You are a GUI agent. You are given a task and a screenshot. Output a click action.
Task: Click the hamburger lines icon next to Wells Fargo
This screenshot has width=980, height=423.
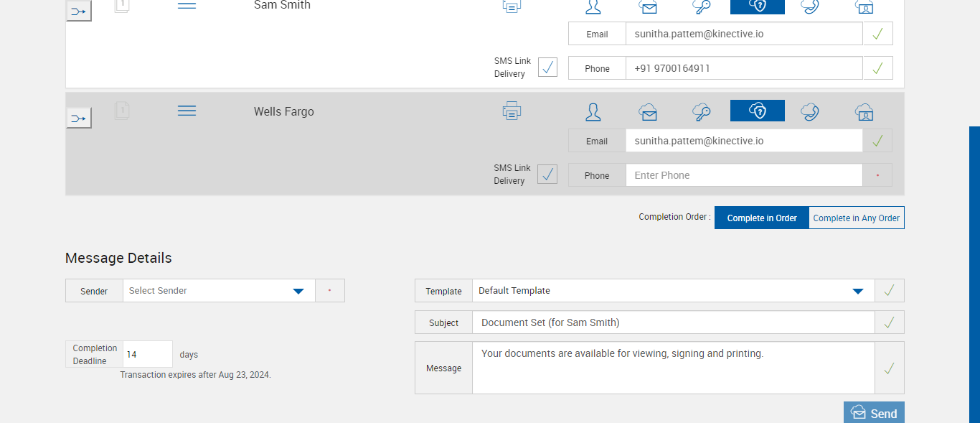(187, 111)
